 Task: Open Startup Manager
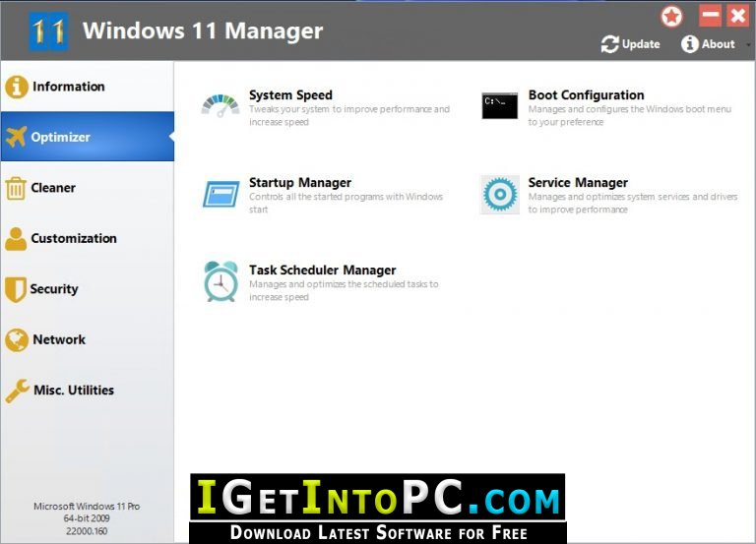pyautogui.click(x=300, y=183)
